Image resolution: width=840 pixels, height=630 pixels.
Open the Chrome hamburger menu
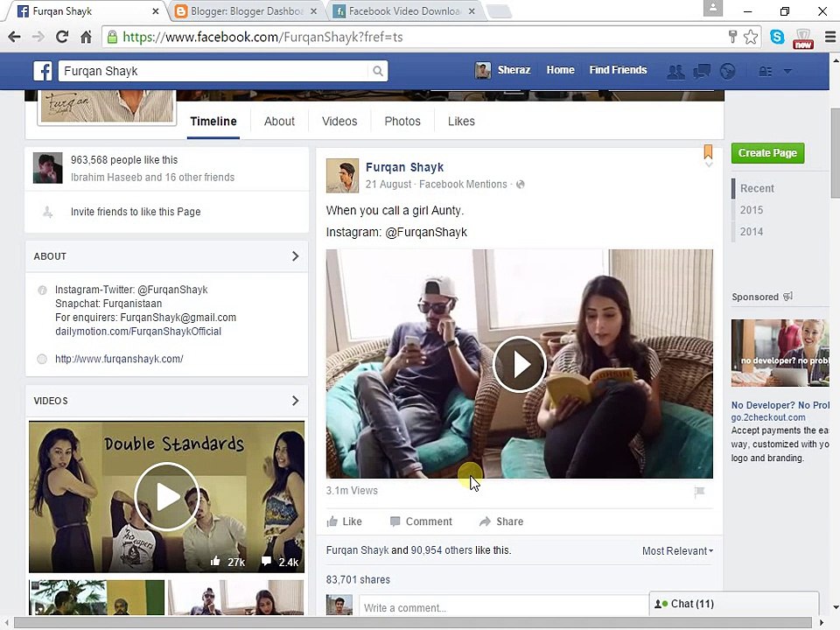(829, 37)
